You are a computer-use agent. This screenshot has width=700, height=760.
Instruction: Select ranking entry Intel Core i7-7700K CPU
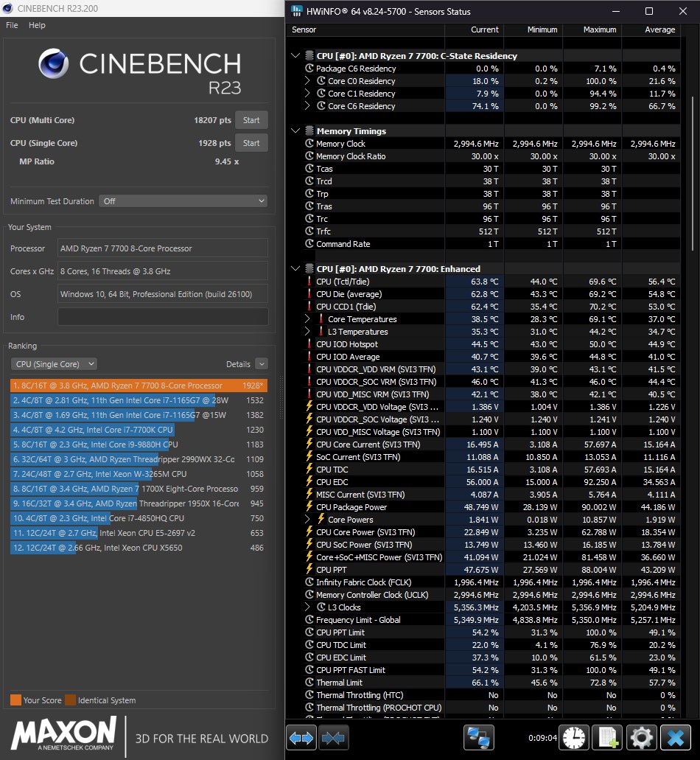[x=139, y=430]
